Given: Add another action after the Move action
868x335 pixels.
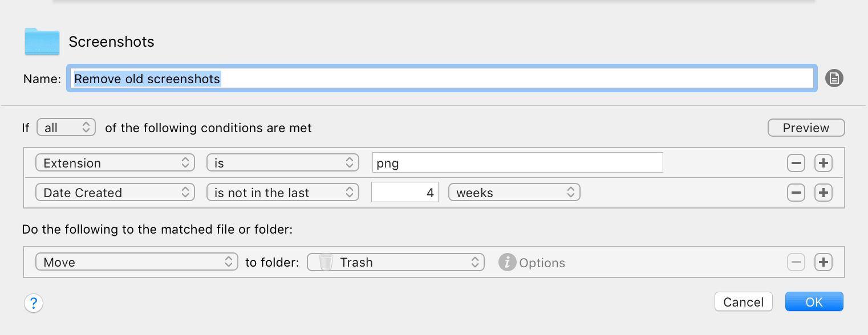Looking at the screenshot, I should pyautogui.click(x=823, y=263).
